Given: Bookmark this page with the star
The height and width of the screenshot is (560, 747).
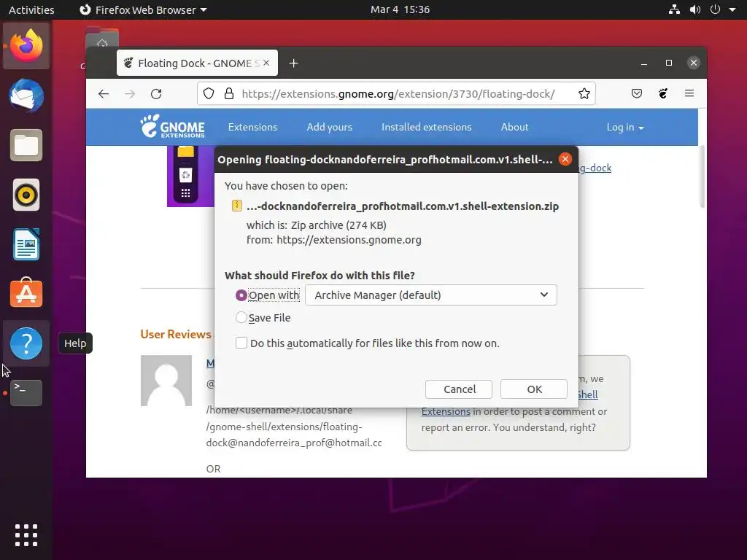Looking at the screenshot, I should click(x=584, y=93).
